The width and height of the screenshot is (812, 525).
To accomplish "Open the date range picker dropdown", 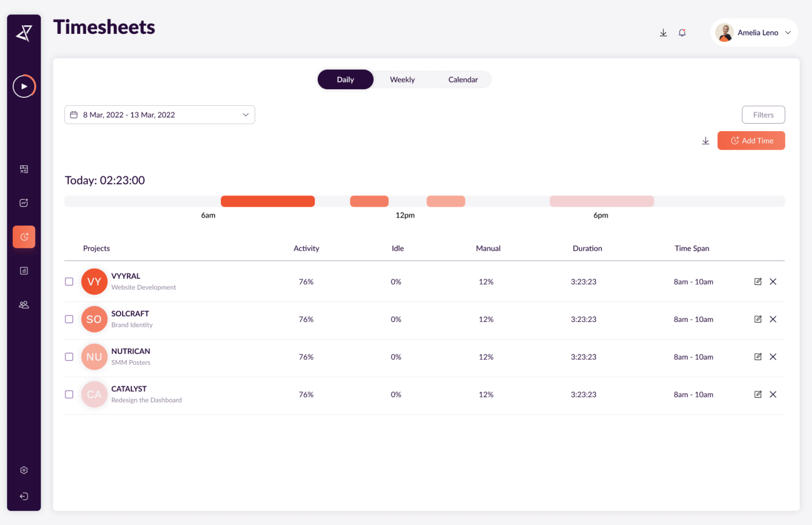I will coord(159,114).
